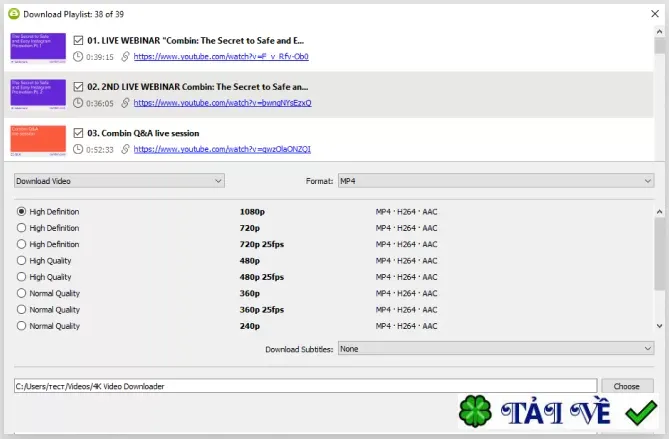669x439 pixels.
Task: Click playlist scrollbar up arrow
Action: [x=660, y=32]
